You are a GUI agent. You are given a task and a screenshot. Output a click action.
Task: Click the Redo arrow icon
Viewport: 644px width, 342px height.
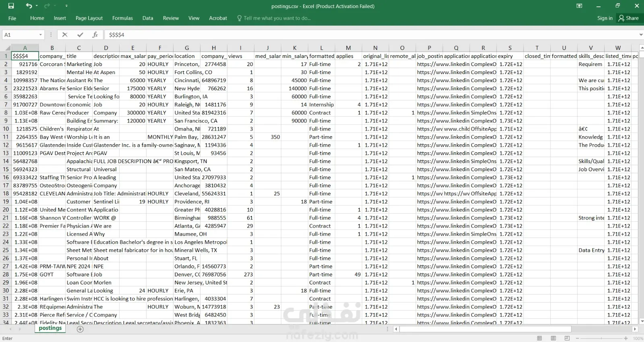47,6
